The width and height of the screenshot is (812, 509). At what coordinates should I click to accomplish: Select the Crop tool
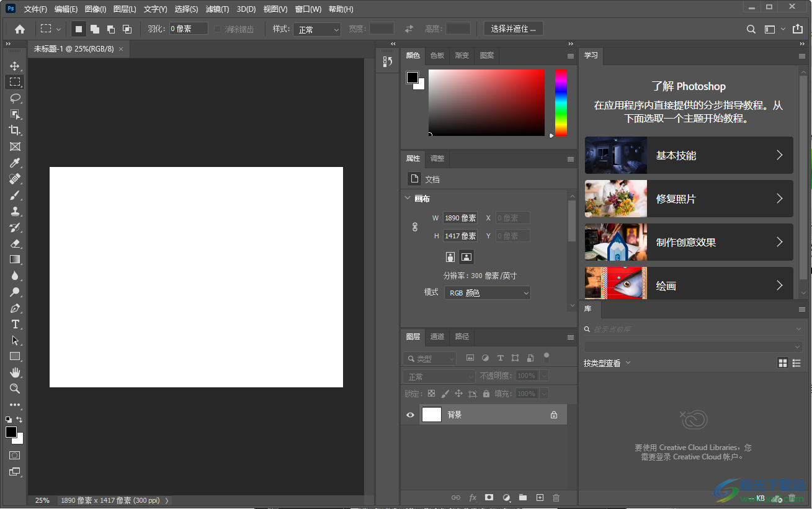[x=15, y=130]
